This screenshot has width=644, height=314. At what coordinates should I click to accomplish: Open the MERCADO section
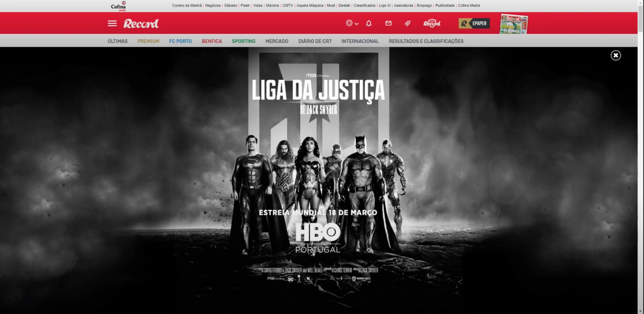click(x=277, y=41)
